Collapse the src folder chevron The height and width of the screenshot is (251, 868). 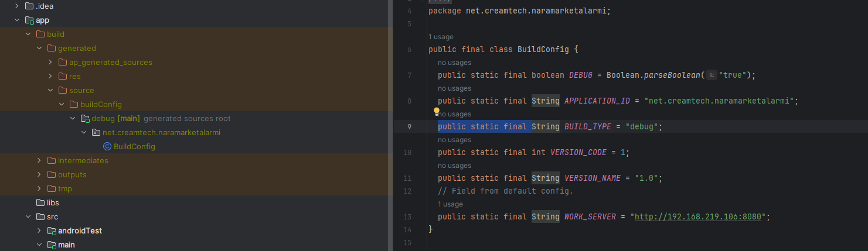coord(28,216)
